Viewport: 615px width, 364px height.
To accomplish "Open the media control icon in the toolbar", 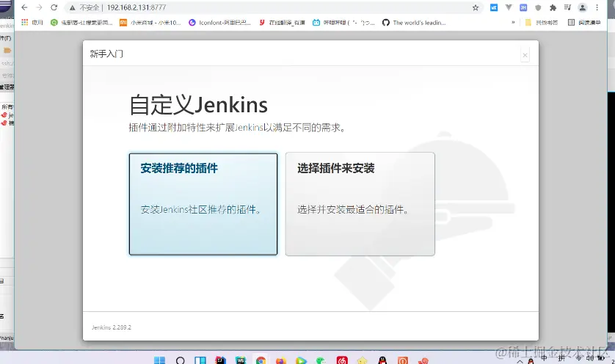I will click(567, 7).
